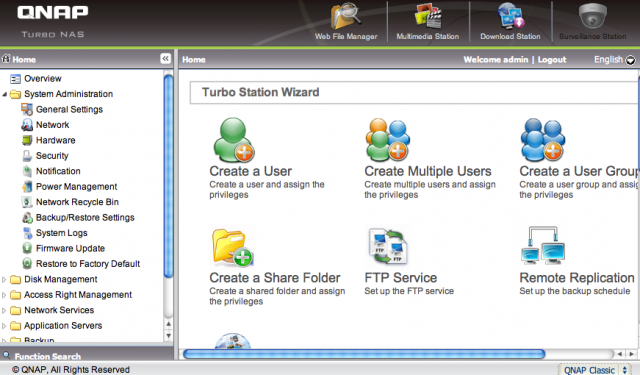Click the FTP Service icon

(388, 247)
